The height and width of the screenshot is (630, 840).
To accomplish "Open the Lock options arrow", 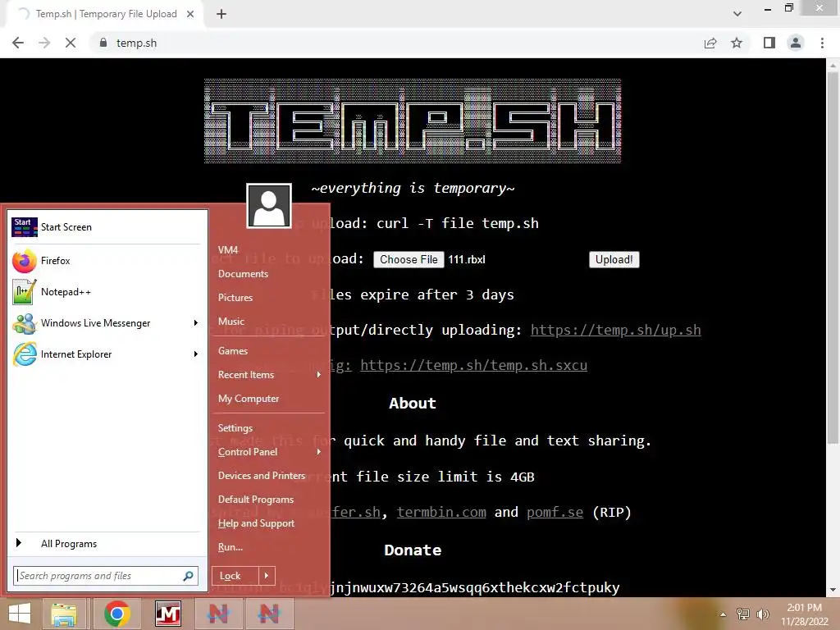I will tap(267, 576).
